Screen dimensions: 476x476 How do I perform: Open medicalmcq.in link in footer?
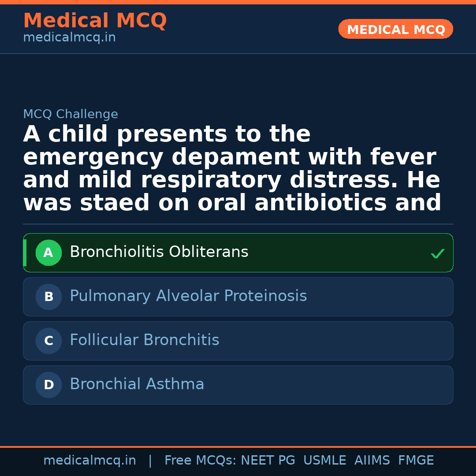coord(89,461)
